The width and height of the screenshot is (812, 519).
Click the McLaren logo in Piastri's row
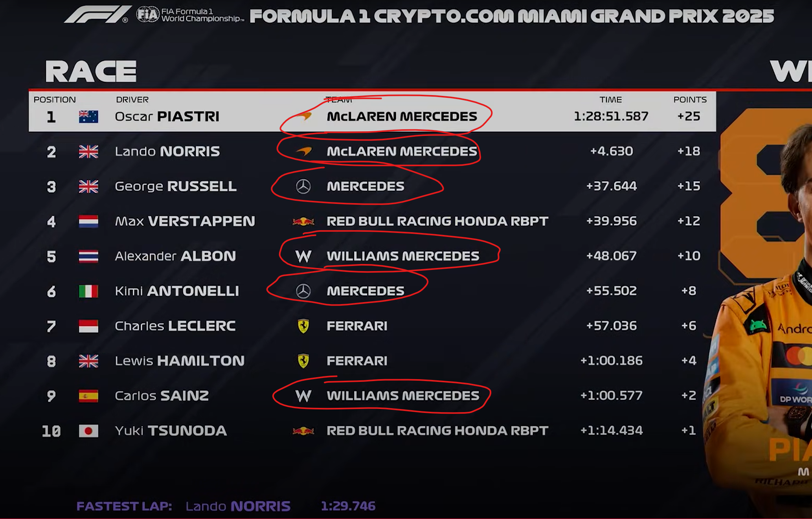(303, 117)
